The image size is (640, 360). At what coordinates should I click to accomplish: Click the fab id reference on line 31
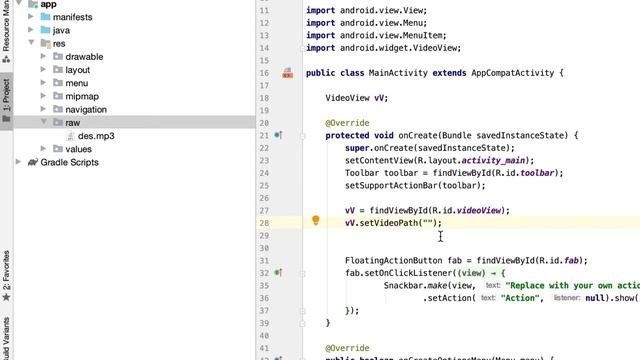pos(571,260)
